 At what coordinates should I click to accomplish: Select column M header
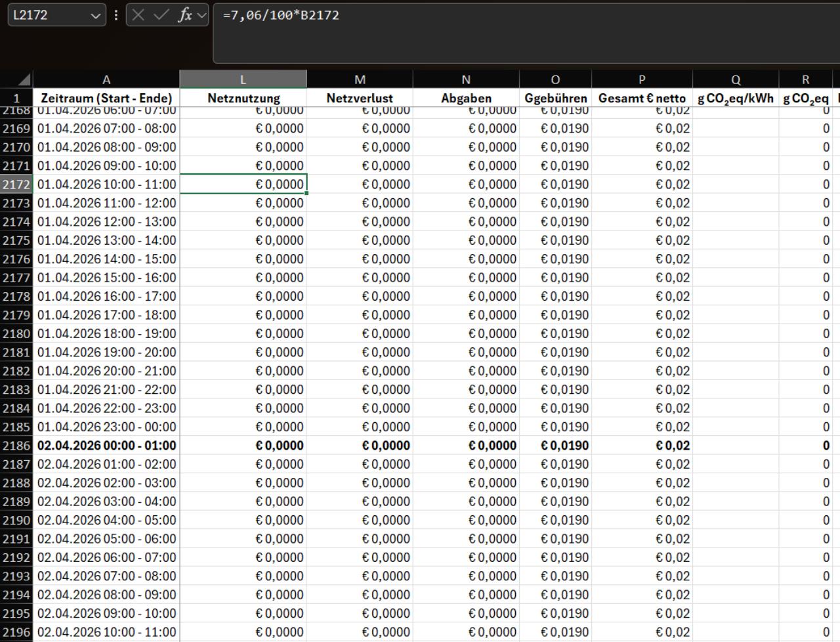(x=360, y=79)
